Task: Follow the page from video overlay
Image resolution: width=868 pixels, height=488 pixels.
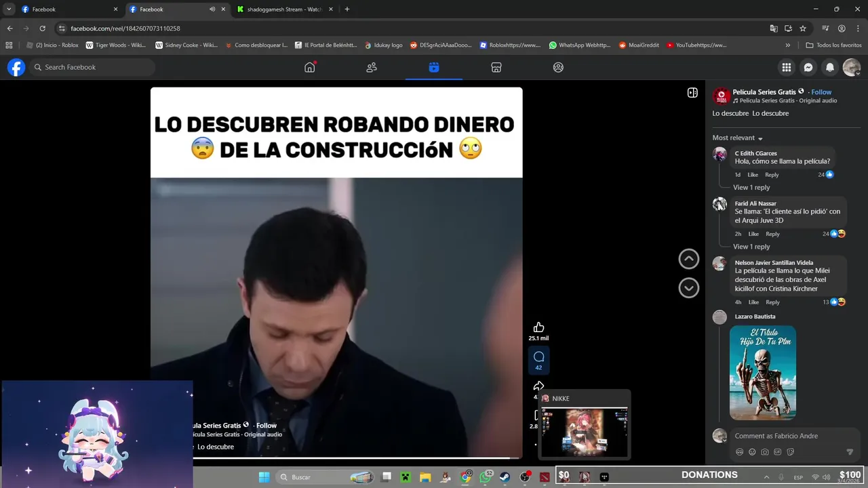Action: (267, 426)
